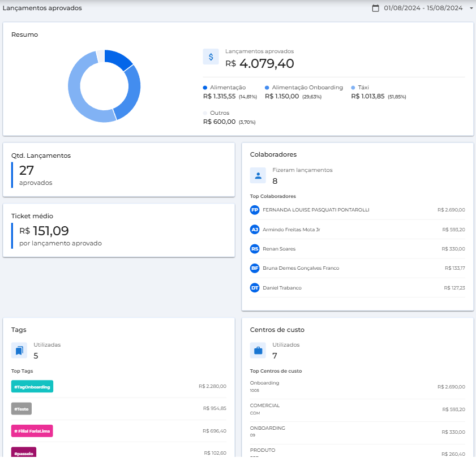The image size is (476, 462).
Task: Select the gray #Teste tag chip
Action: click(22, 408)
